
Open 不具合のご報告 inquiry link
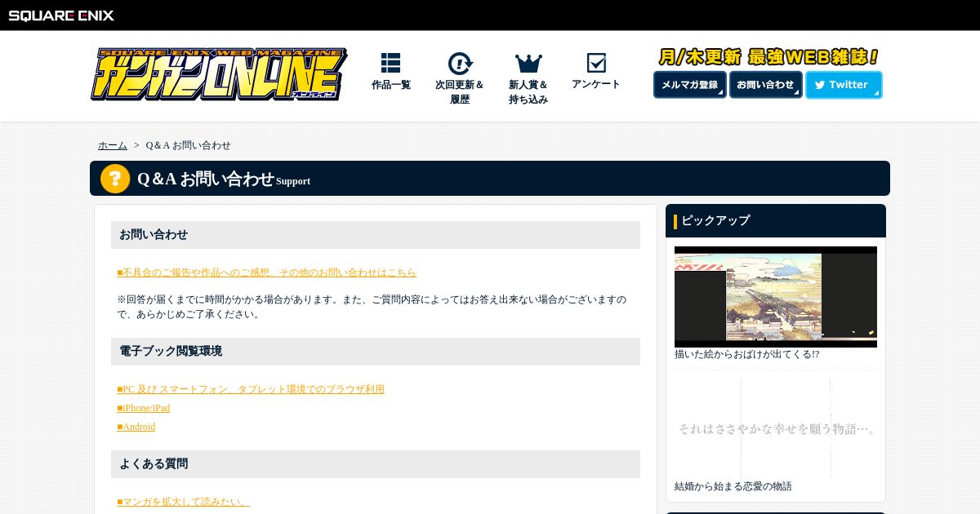pyautogui.click(x=266, y=273)
